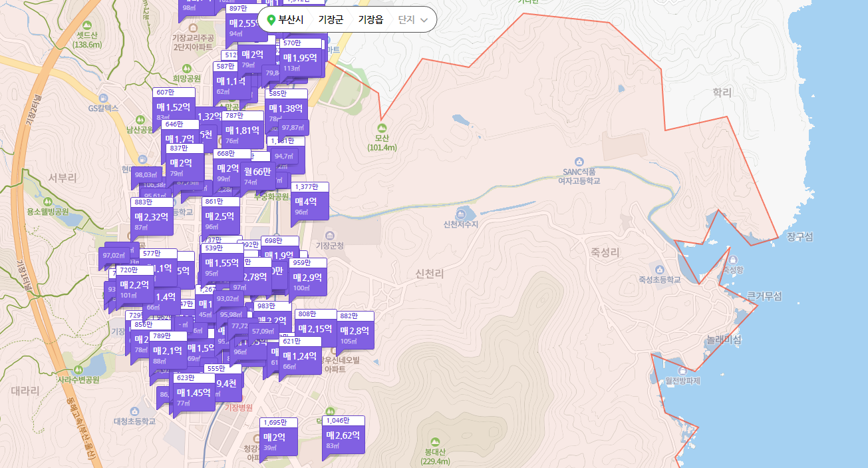Click the 기장병원 hospital label
The height and width of the screenshot is (468, 868).
[x=239, y=407]
